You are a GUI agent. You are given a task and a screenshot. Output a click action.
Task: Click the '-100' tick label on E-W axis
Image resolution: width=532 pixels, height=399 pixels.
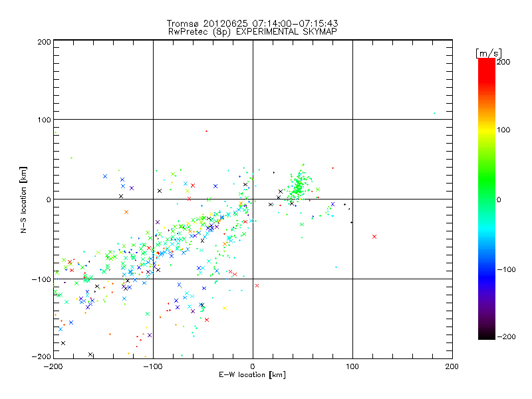coord(153,367)
